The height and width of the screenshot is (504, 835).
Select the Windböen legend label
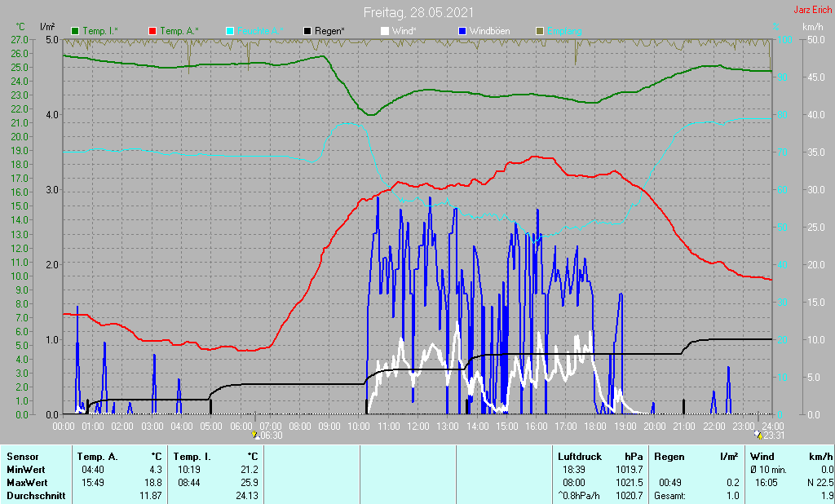(490, 31)
